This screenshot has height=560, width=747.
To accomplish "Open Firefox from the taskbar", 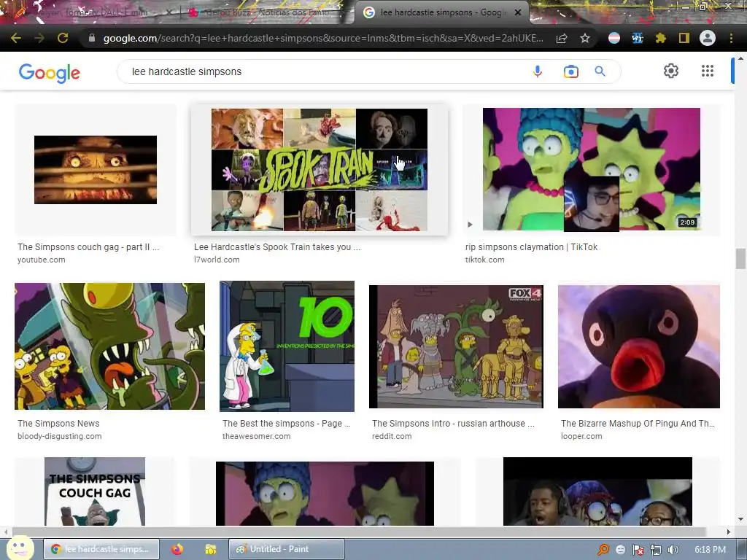I will coord(177,549).
